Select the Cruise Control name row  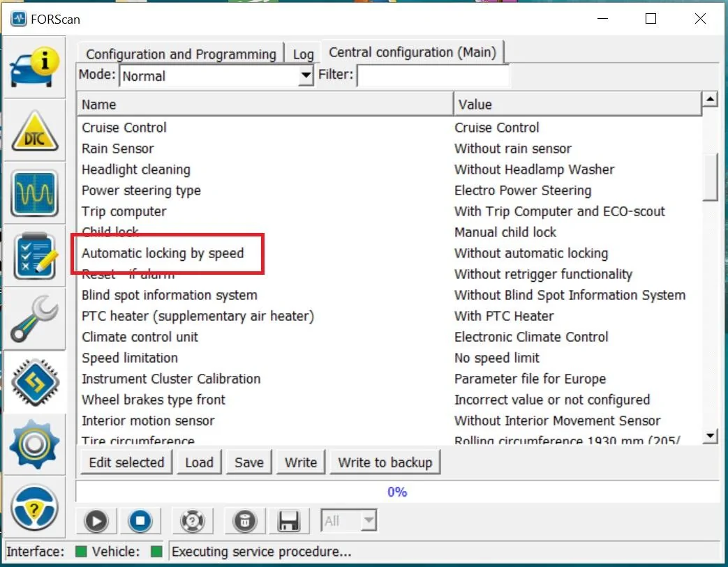point(124,127)
